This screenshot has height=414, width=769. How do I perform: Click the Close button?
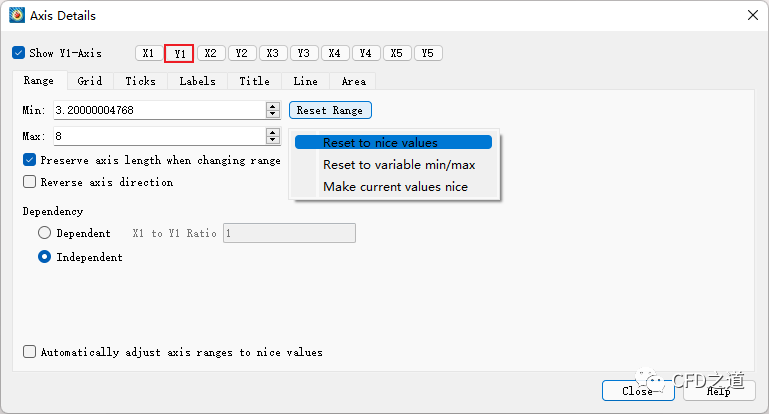pyautogui.click(x=638, y=390)
